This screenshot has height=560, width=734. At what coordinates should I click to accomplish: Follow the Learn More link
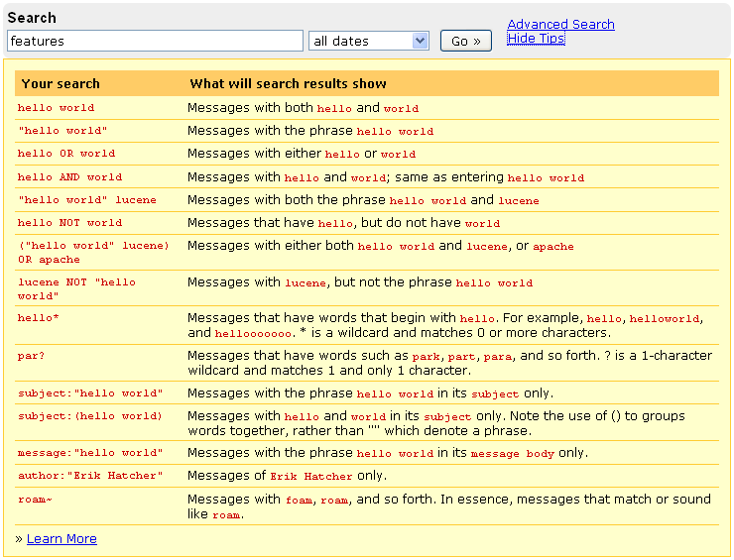click(x=61, y=538)
